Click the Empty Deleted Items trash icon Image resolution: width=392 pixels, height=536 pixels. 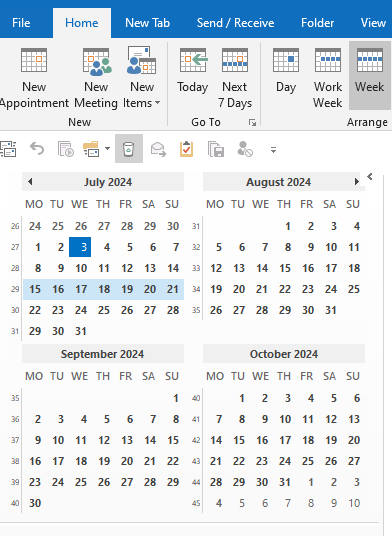click(x=129, y=149)
